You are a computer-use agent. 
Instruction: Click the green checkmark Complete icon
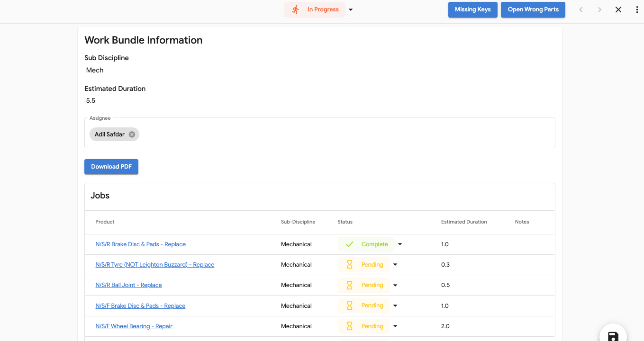pyautogui.click(x=350, y=244)
